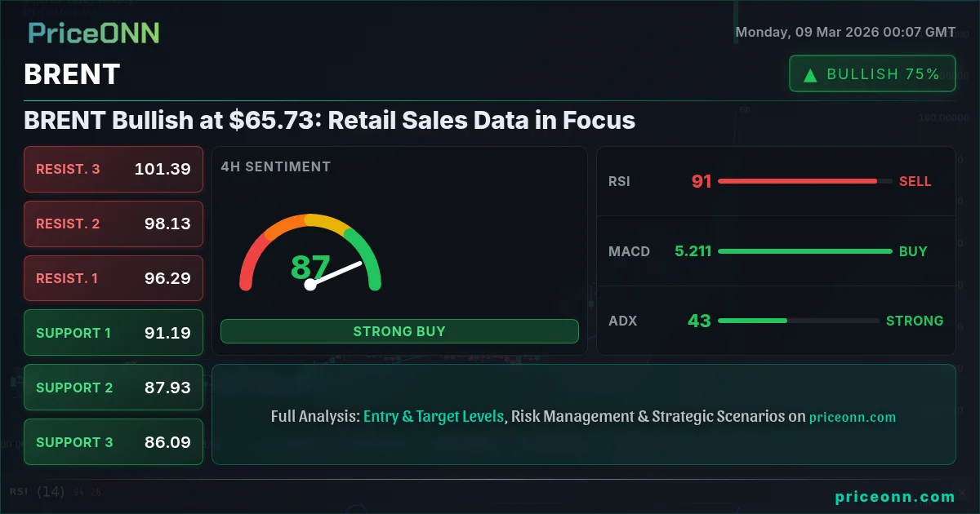Click the sentiment gauge value 87

[x=310, y=267]
